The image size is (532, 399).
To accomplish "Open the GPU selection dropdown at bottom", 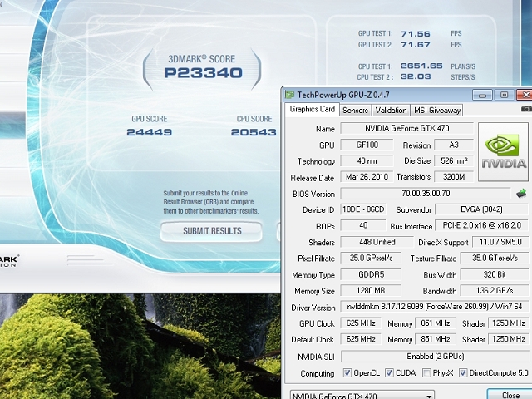I will click(362, 396).
